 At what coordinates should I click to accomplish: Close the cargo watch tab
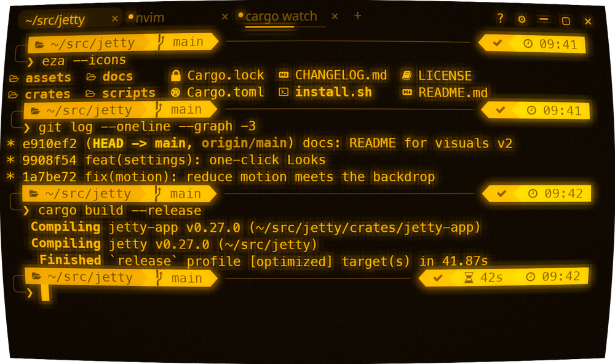(335, 16)
